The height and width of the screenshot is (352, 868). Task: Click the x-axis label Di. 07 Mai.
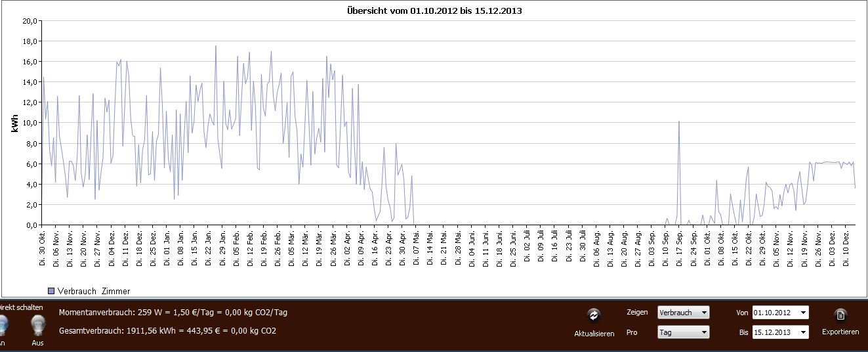click(x=416, y=248)
